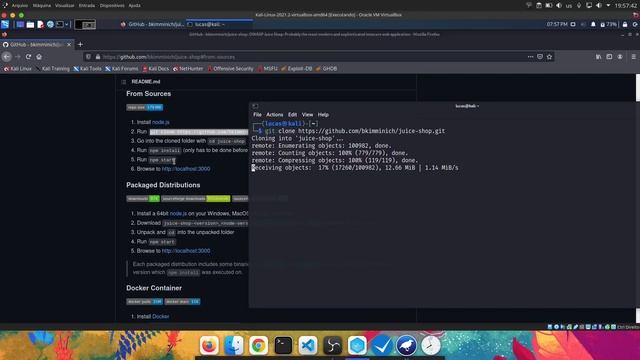Open the Kali applications menu icon
This screenshot has width=640, height=360.
pyautogui.click(x=5, y=24)
